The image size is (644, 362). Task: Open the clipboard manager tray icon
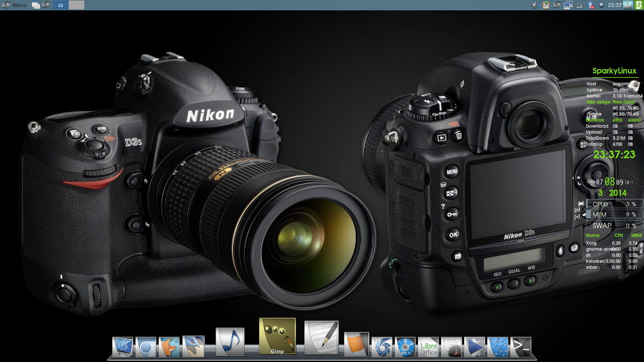point(546,5)
